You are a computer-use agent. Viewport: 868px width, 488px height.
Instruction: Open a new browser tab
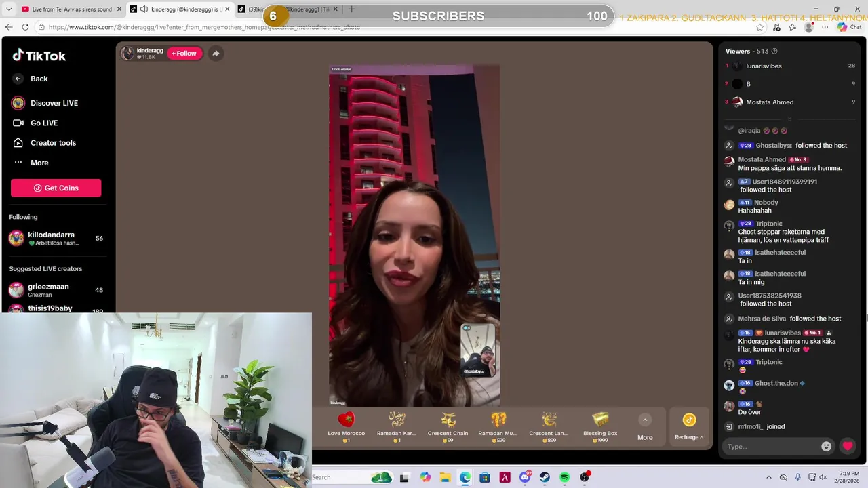(351, 9)
